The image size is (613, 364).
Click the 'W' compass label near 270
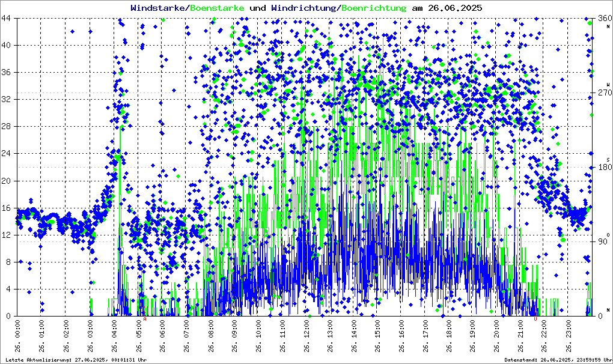pos(608,85)
